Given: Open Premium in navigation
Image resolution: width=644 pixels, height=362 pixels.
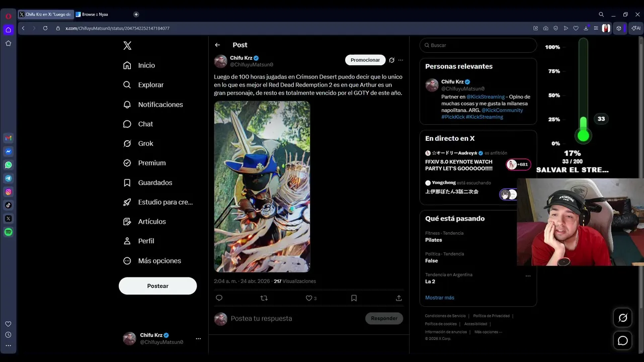Looking at the screenshot, I should click(x=145, y=163).
